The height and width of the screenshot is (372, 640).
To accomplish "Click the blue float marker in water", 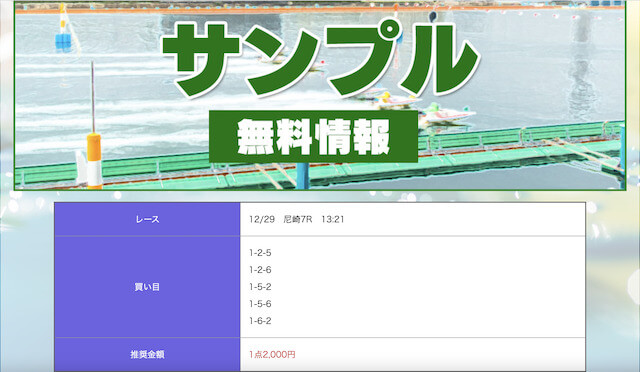I will (x=63, y=42).
